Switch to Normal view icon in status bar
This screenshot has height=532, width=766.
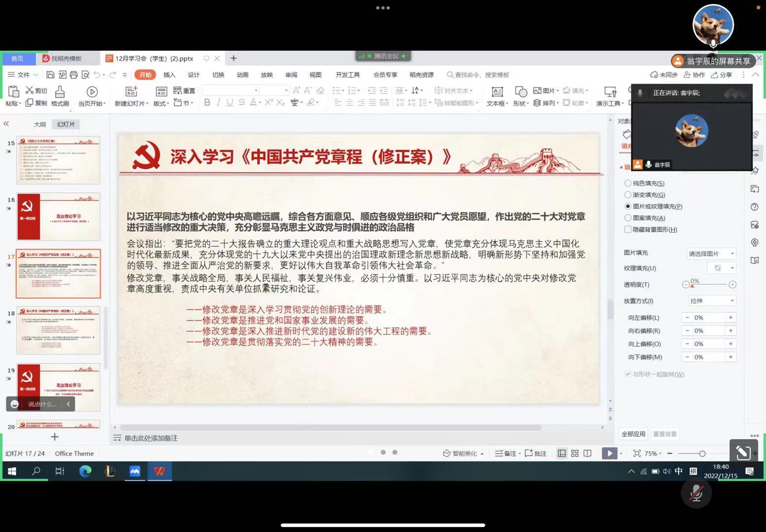pos(562,453)
